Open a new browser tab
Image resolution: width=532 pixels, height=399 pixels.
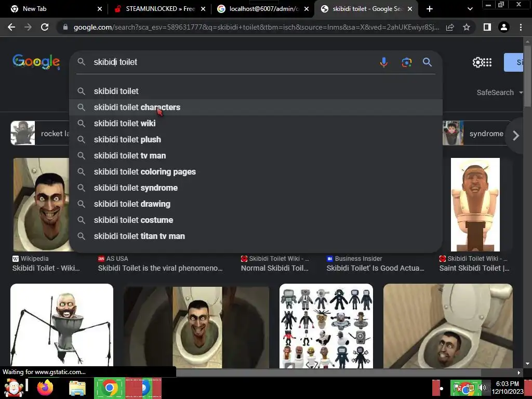point(430,9)
